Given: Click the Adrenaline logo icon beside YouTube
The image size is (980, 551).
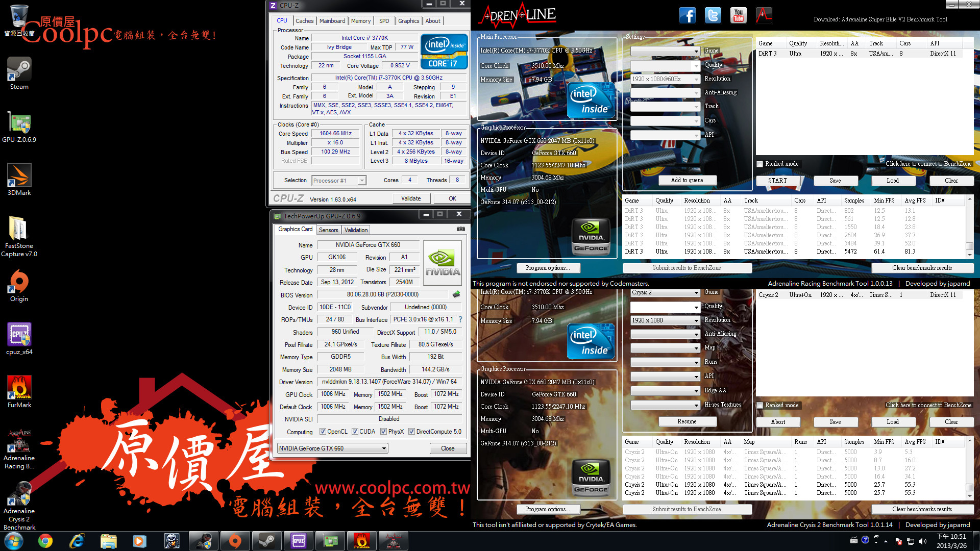Looking at the screenshot, I should [x=764, y=15].
